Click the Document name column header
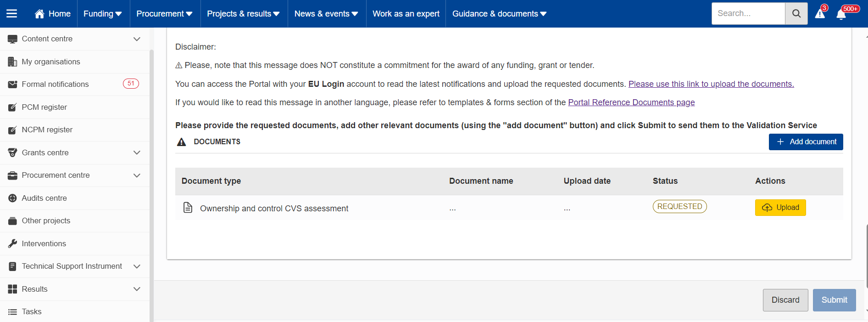 481,181
